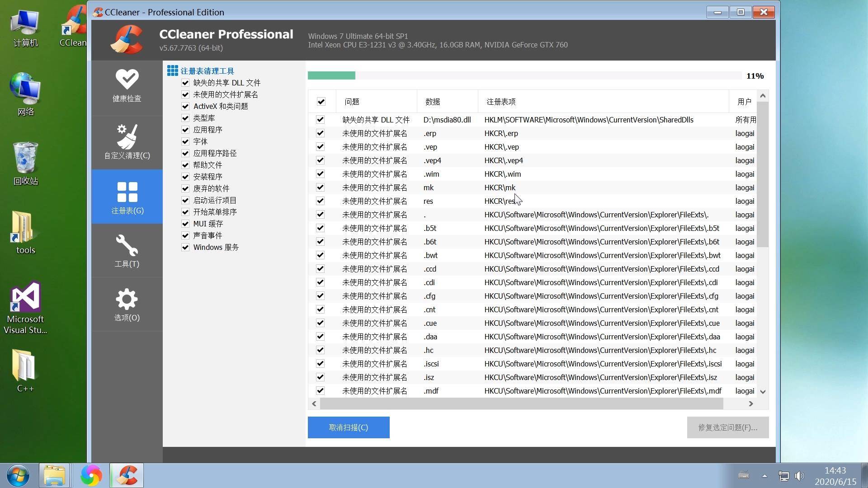868x488 pixels.
Task: Uncheck the 缺失的共享 DLL 文件 category
Action: pos(185,83)
